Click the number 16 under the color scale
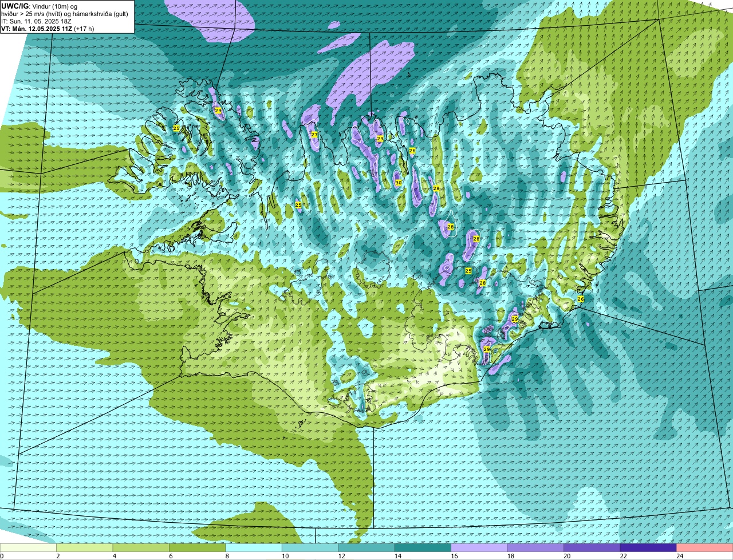The width and height of the screenshot is (733, 560). pos(454,556)
